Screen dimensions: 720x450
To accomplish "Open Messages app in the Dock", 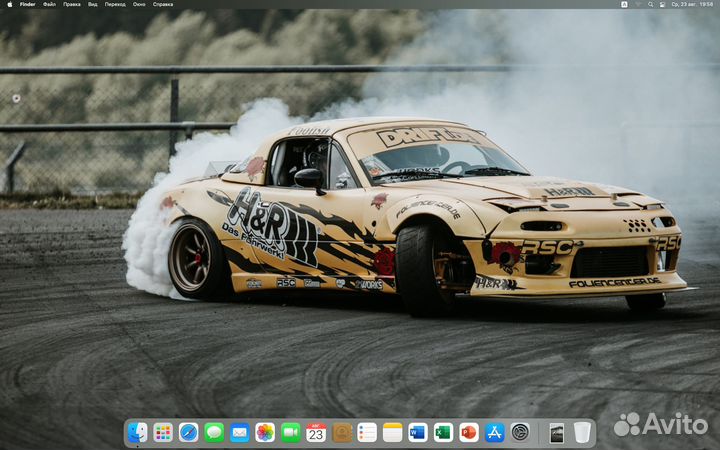I will (x=214, y=433).
